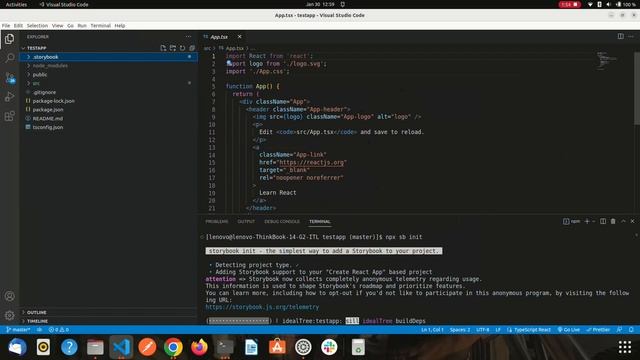The image size is (640, 360).
Task: Open the Go menu
Action: (x=70, y=25)
